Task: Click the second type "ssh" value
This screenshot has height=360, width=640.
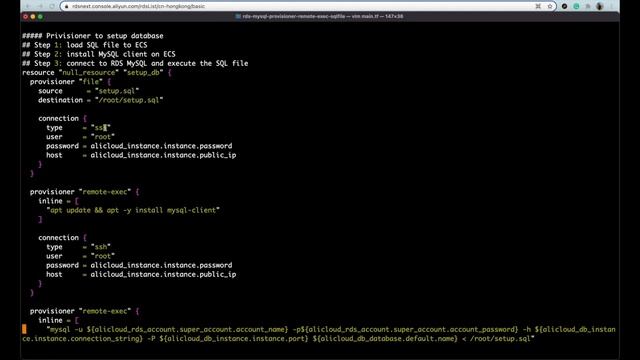Action: coord(101,247)
